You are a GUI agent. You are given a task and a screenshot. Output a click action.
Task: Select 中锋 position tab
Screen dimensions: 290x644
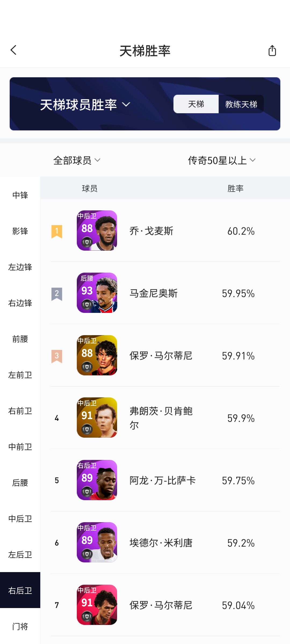[20, 195]
